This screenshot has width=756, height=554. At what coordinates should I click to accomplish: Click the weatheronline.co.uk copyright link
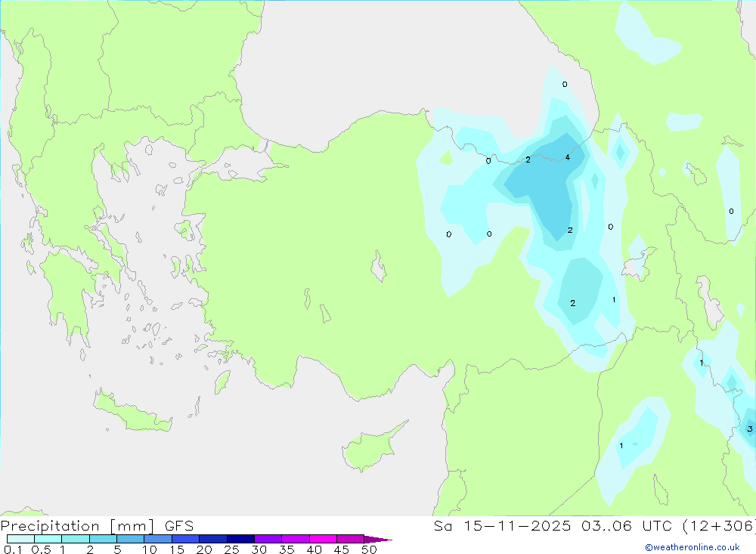coord(692,547)
